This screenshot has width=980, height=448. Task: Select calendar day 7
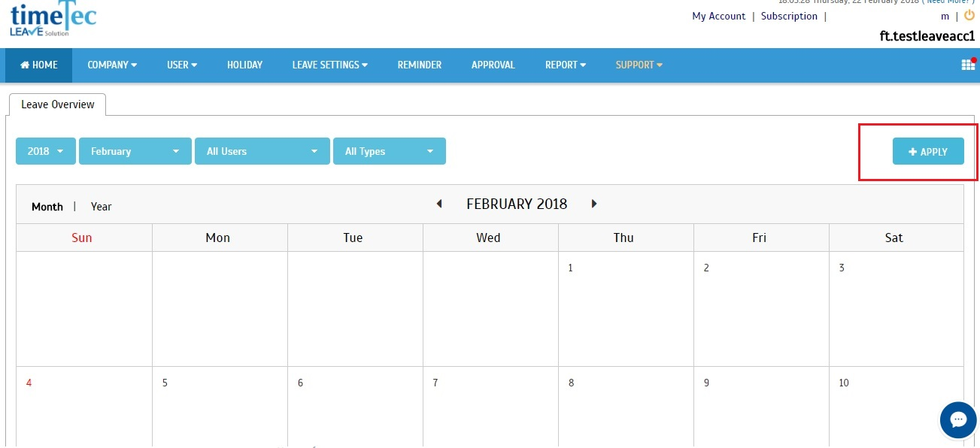pos(490,407)
